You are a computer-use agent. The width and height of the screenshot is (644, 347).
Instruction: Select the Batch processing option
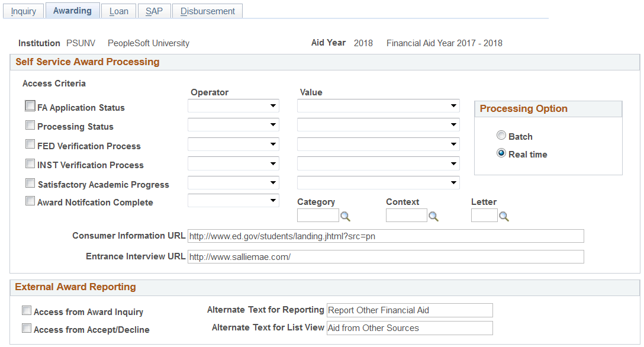pyautogui.click(x=501, y=136)
